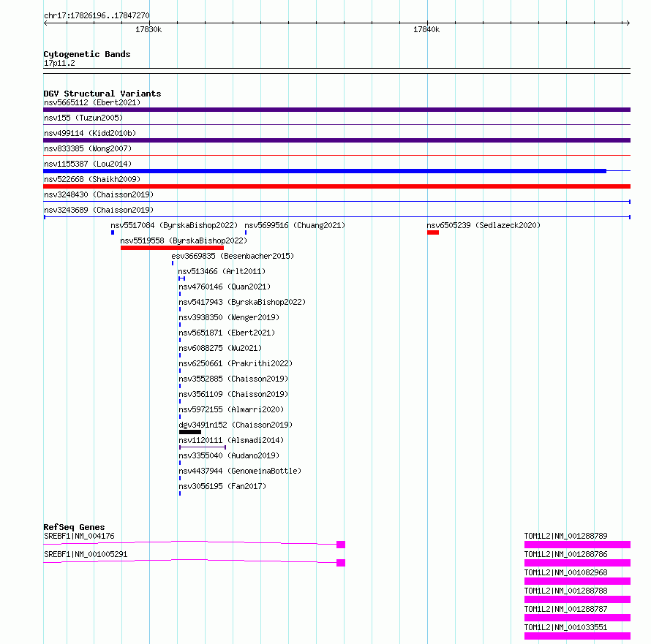Open nsv4760146 (Quan2021) variant
Viewport: 651px width, 644px height.
[x=225, y=287]
